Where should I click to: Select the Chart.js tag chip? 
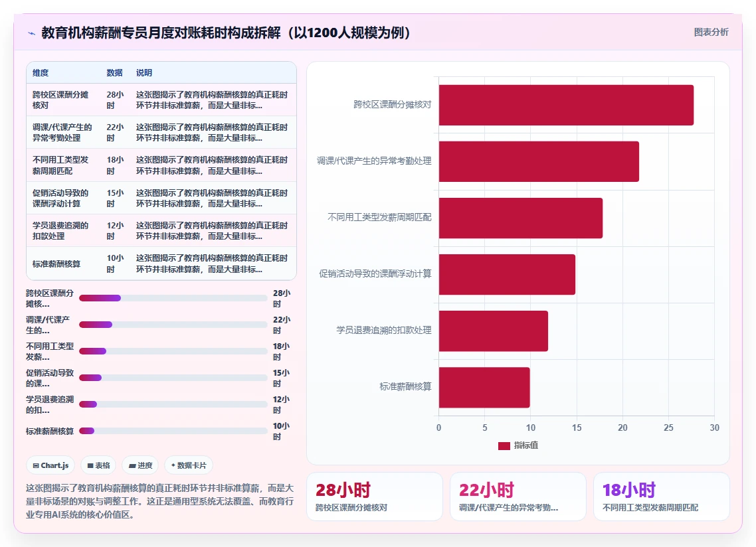[x=50, y=465]
